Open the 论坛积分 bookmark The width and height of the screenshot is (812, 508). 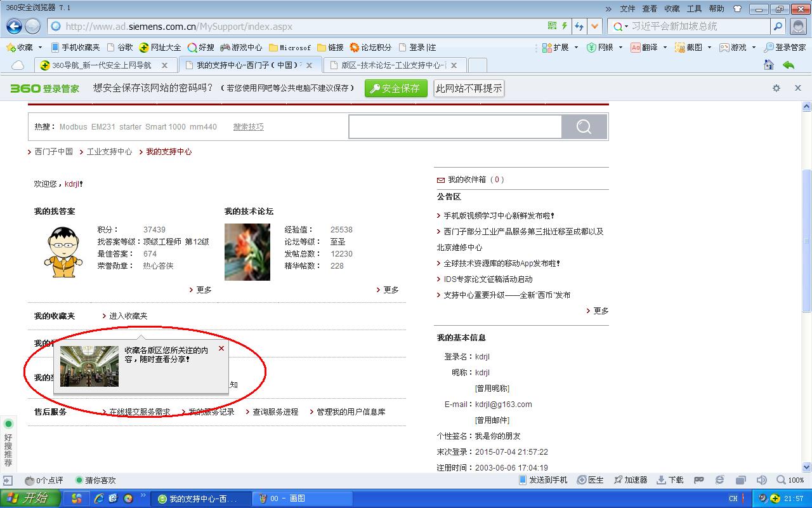371,48
